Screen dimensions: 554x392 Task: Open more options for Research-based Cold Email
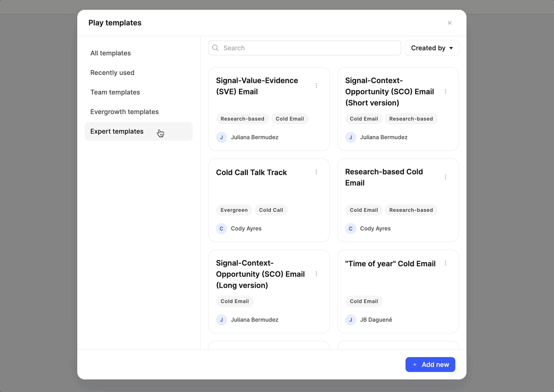click(x=446, y=177)
